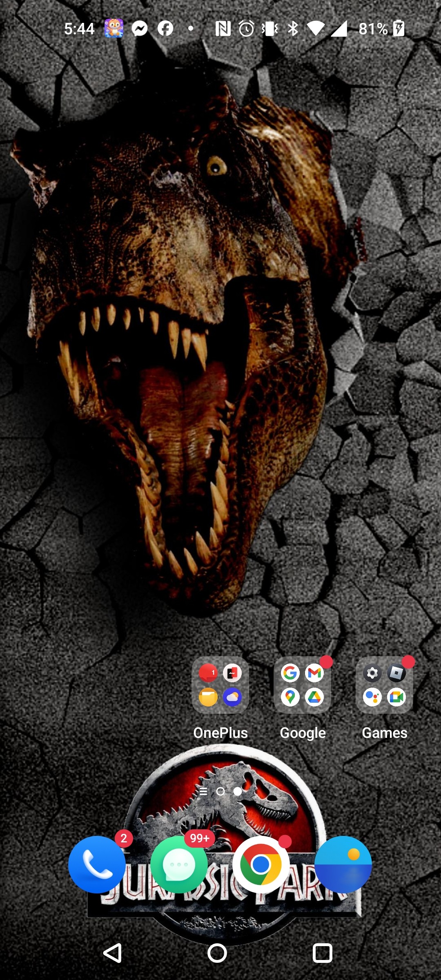Viewport: 441px width, 980px height.
Task: Tap the 81% battery percentage
Action: tap(373, 29)
